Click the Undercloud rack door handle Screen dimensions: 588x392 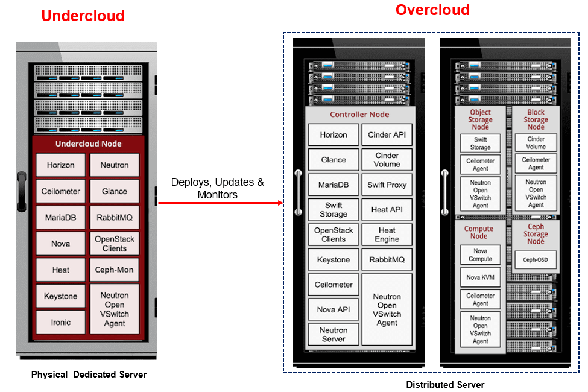pyautogui.click(x=22, y=192)
